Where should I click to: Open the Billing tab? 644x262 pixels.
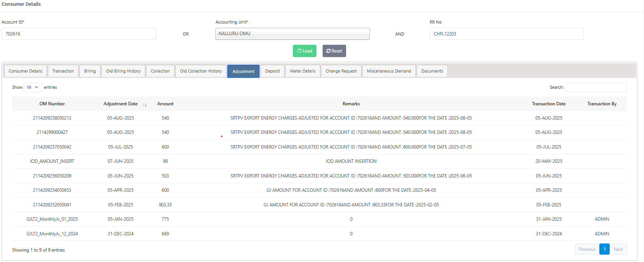90,71
